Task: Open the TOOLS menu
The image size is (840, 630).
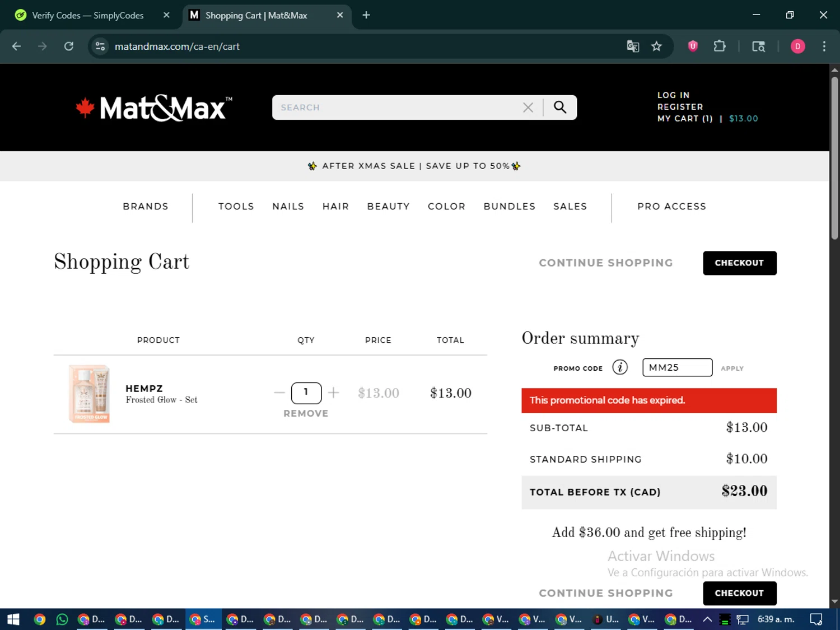Action: point(236,207)
